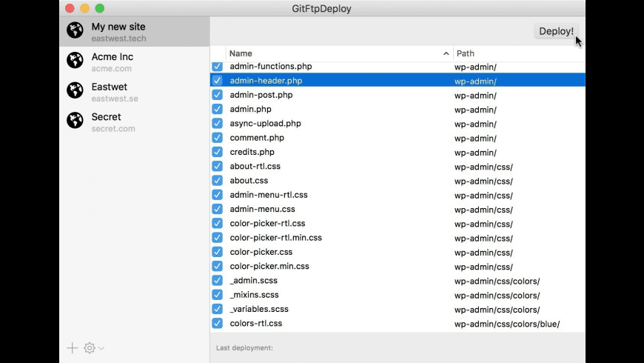Toggle checkbox for color-picker-rtl.min.css
The width and height of the screenshot is (644, 363).
(x=218, y=238)
